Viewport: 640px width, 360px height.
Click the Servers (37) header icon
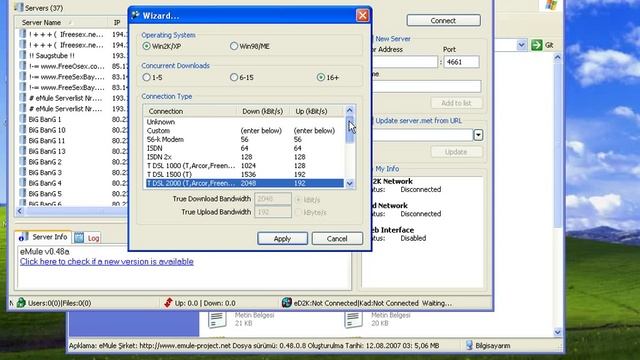pyautogui.click(x=18, y=7)
